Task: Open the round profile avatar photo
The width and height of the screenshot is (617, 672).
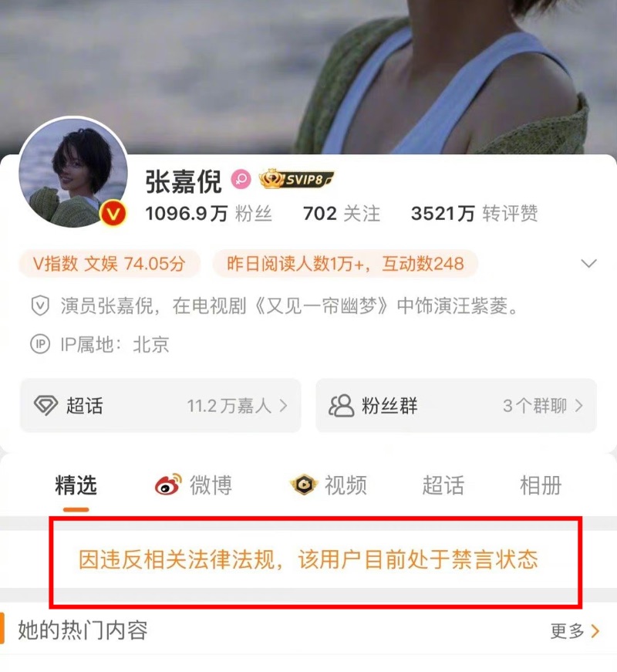Action: pos(73,172)
